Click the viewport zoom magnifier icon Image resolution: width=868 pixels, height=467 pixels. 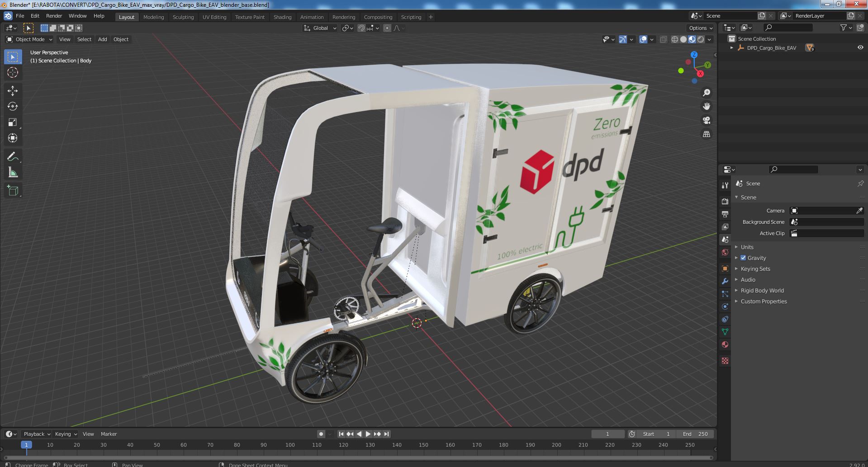[706, 93]
